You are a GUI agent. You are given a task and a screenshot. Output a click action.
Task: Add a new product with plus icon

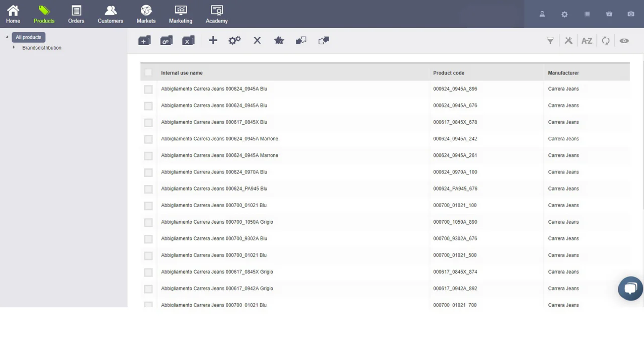click(x=213, y=40)
